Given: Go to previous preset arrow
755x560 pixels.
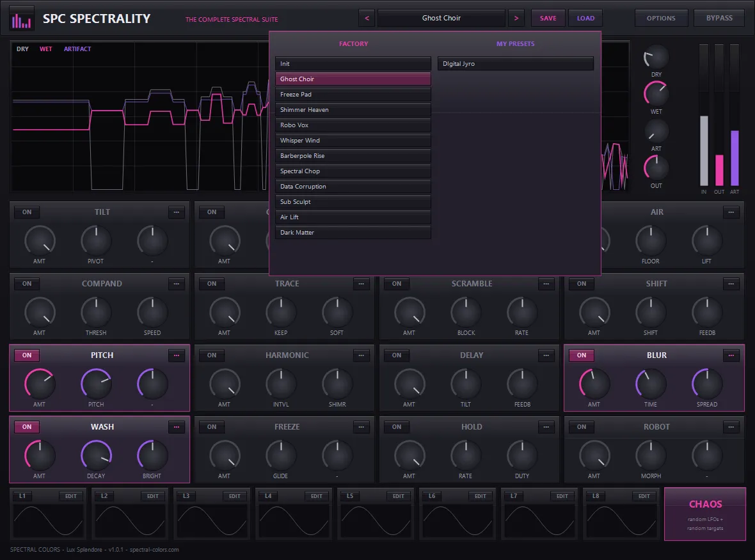Looking at the screenshot, I should coord(367,19).
